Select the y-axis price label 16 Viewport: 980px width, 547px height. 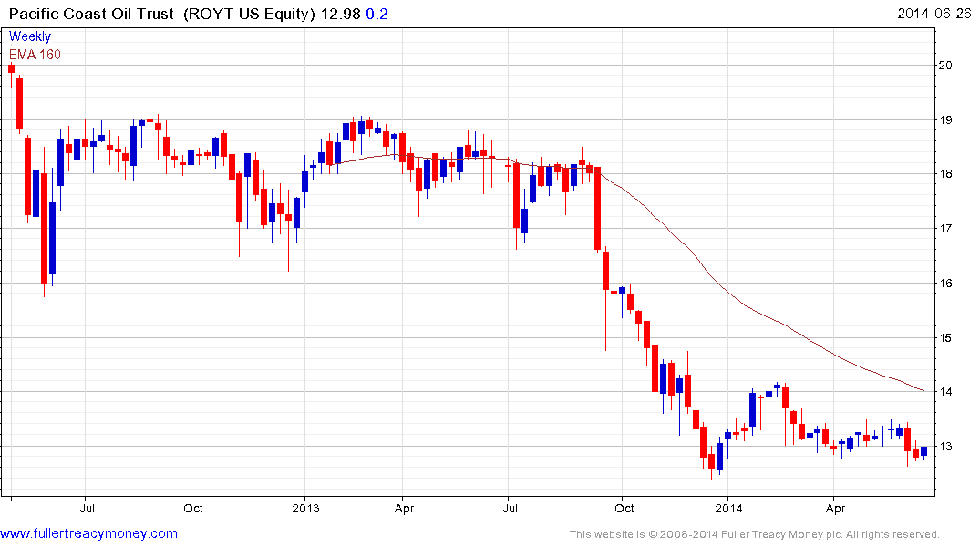[x=945, y=284]
